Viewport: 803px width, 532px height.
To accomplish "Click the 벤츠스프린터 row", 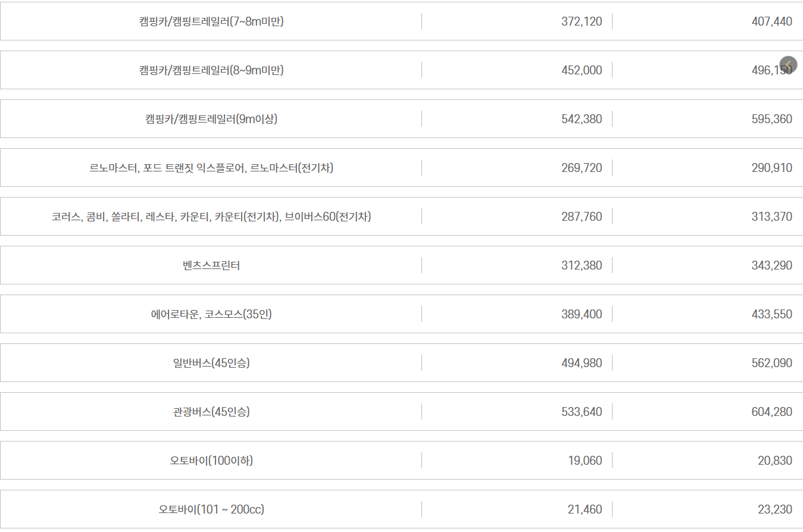I will [211, 265].
